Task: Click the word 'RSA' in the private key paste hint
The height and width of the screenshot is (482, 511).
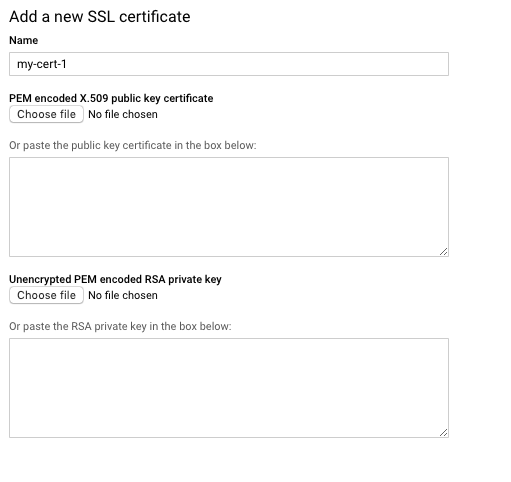Action: (x=81, y=326)
